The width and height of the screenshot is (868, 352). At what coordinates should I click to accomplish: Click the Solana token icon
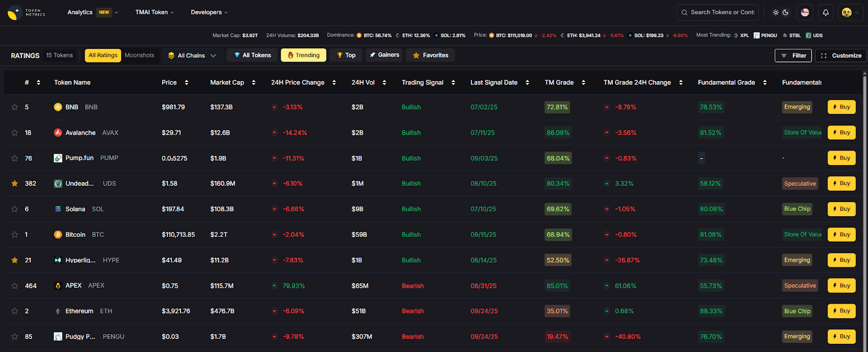pyautogui.click(x=58, y=209)
